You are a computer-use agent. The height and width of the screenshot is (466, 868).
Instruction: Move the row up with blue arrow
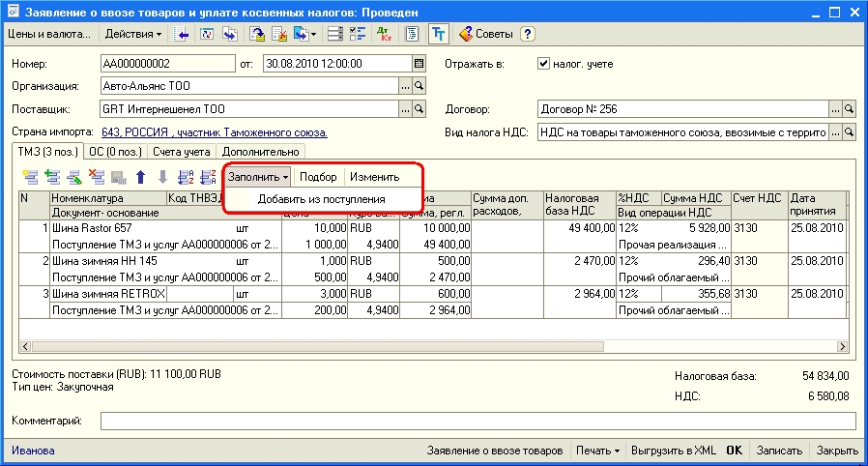pyautogui.click(x=140, y=177)
